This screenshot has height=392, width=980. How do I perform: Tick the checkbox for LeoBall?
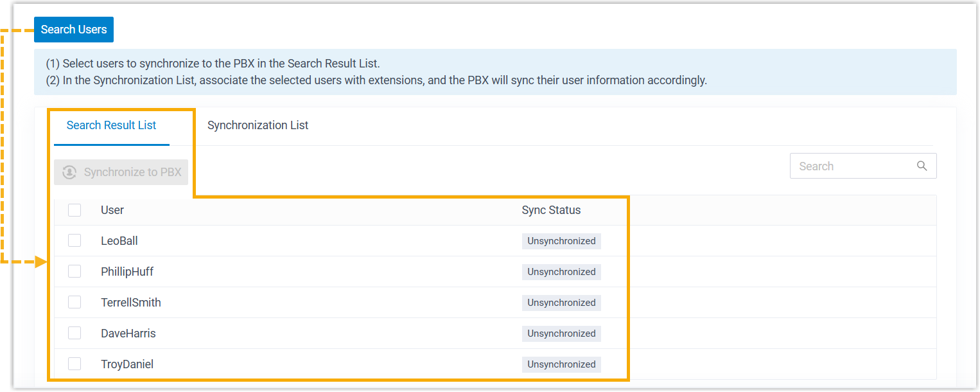coord(74,241)
